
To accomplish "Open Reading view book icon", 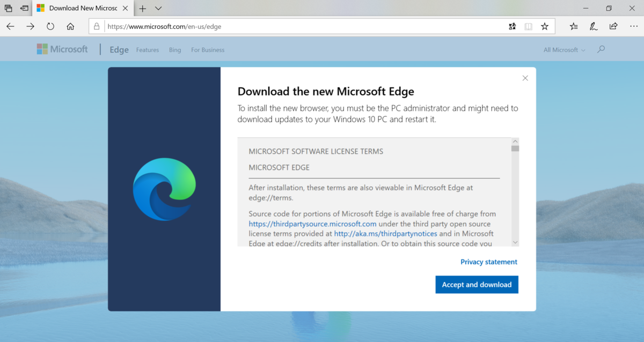I will click(x=529, y=26).
